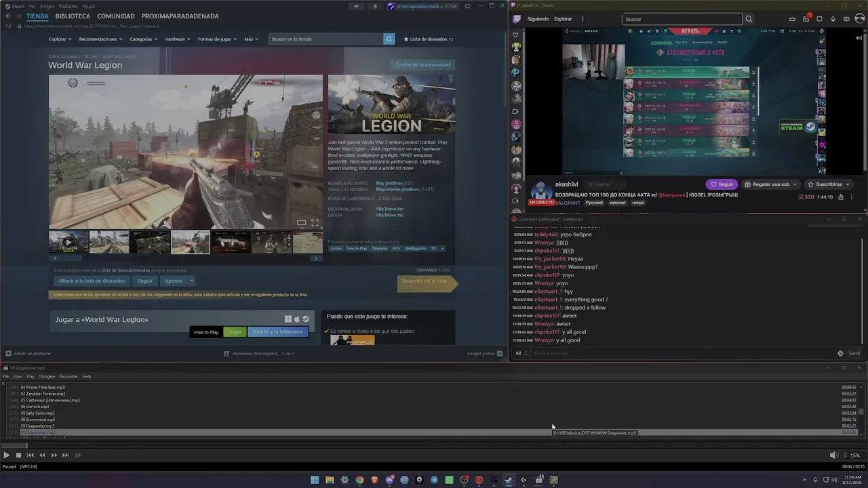Viewport: 868px width, 488px height.
Task: Toggle fullscreen on the Steam game video
Action: click(x=315, y=222)
